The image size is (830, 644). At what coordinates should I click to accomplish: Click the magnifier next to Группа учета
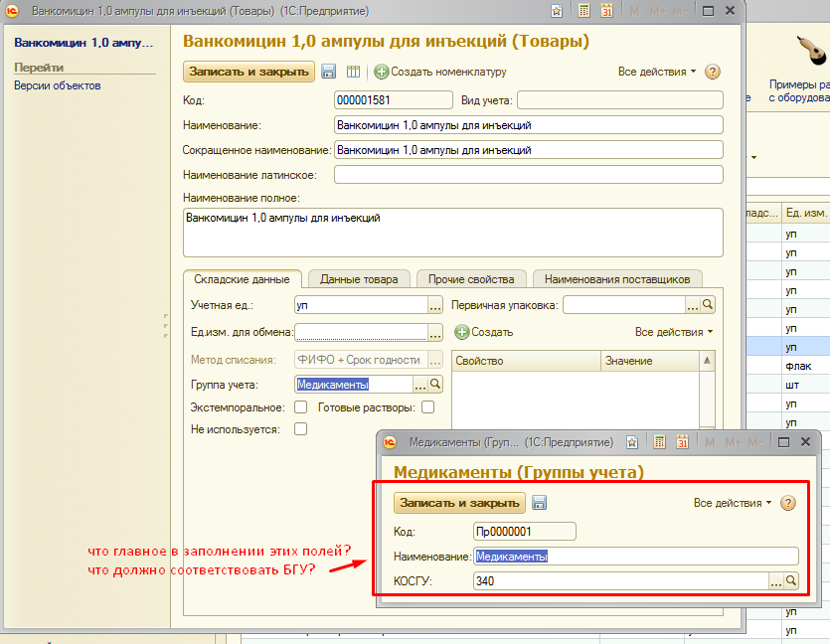click(435, 385)
